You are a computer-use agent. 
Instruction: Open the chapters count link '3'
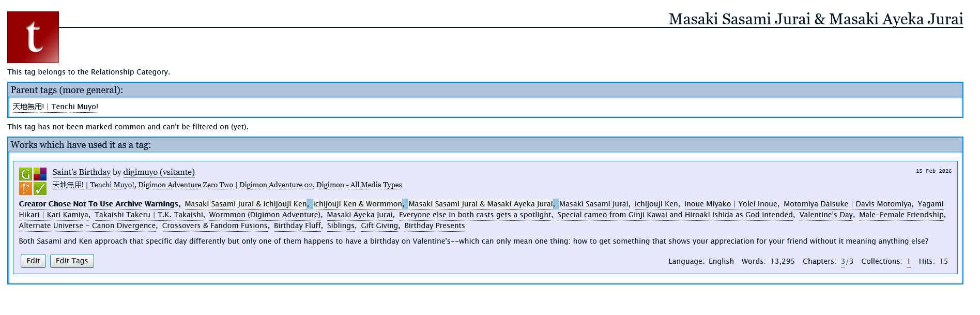(x=843, y=261)
